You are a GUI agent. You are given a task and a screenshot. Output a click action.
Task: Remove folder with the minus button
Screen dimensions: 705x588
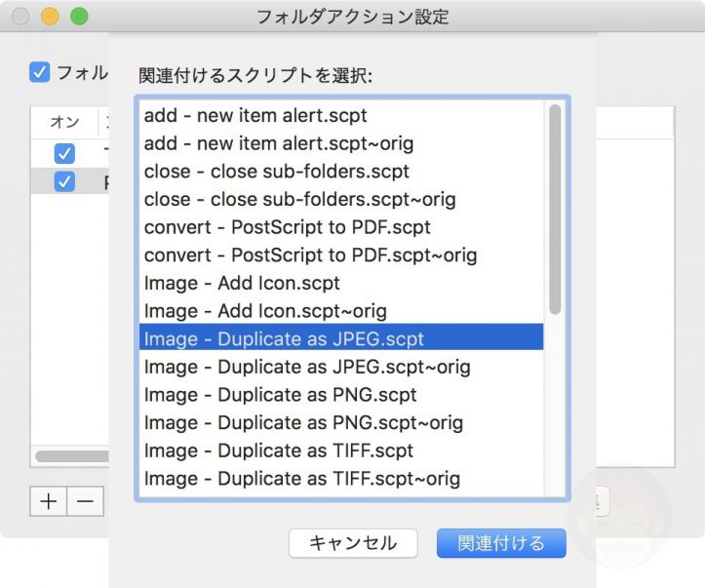pyautogui.click(x=85, y=501)
